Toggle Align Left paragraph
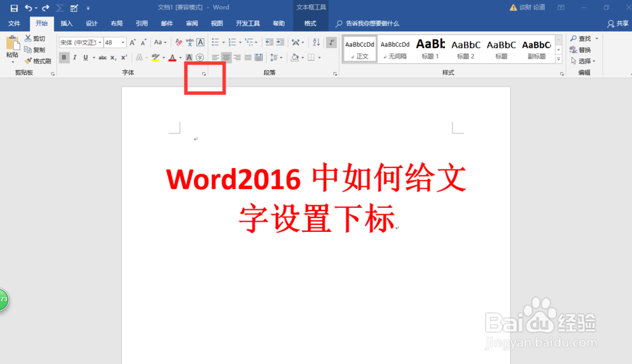The height and width of the screenshot is (364, 632). pos(216,58)
